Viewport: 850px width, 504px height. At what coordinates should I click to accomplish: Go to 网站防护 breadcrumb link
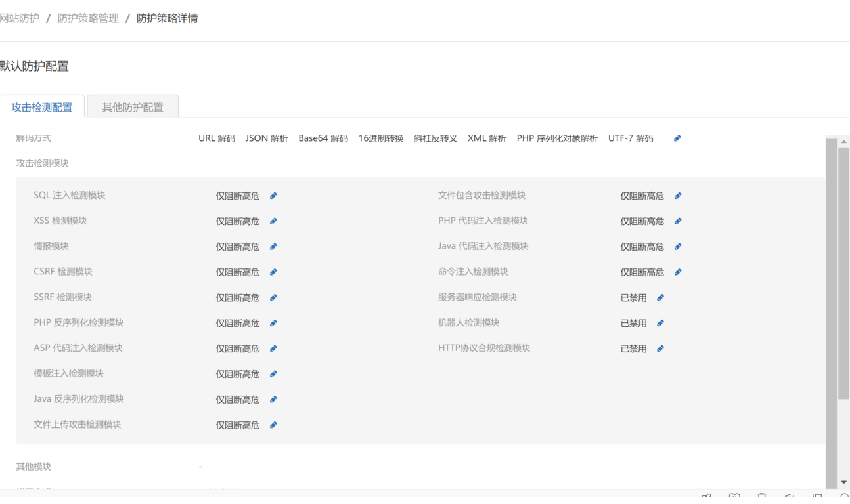(x=20, y=18)
